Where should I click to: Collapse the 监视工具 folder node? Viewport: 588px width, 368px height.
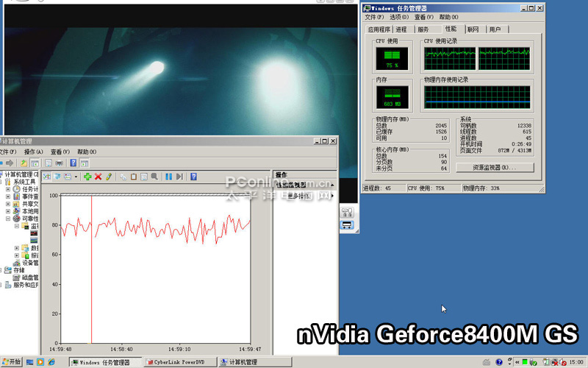tap(16, 226)
